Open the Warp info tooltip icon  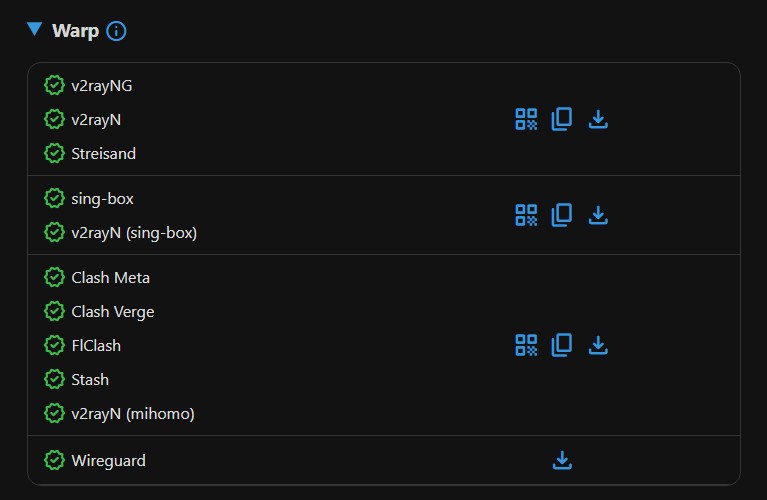tap(116, 31)
